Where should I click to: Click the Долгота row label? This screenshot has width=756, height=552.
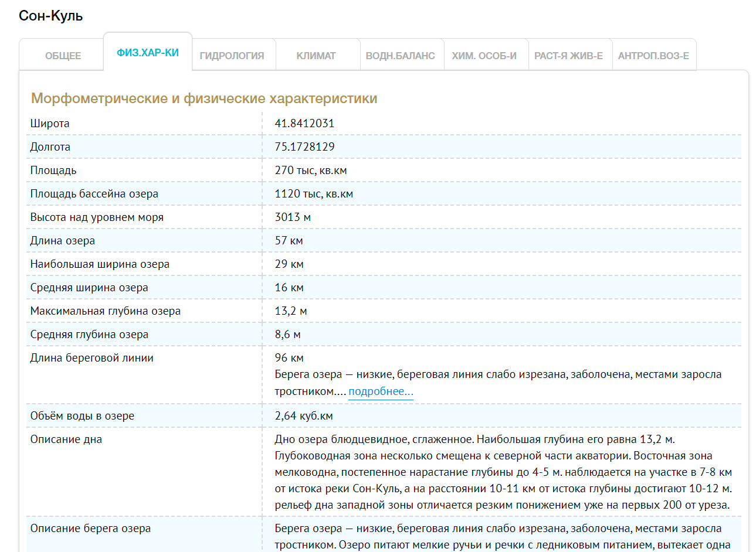[x=50, y=147]
